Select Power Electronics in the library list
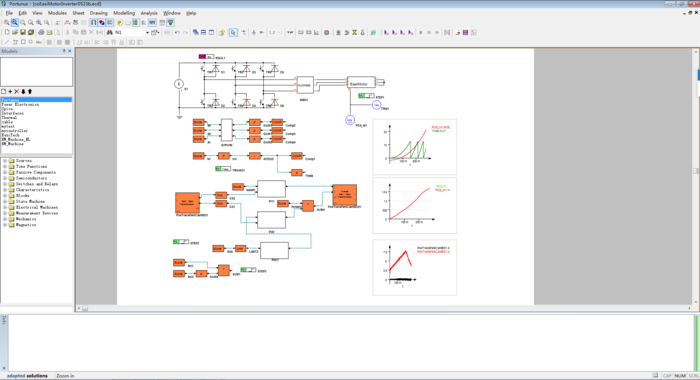Image resolution: width=700 pixels, height=380 pixels. [20, 104]
